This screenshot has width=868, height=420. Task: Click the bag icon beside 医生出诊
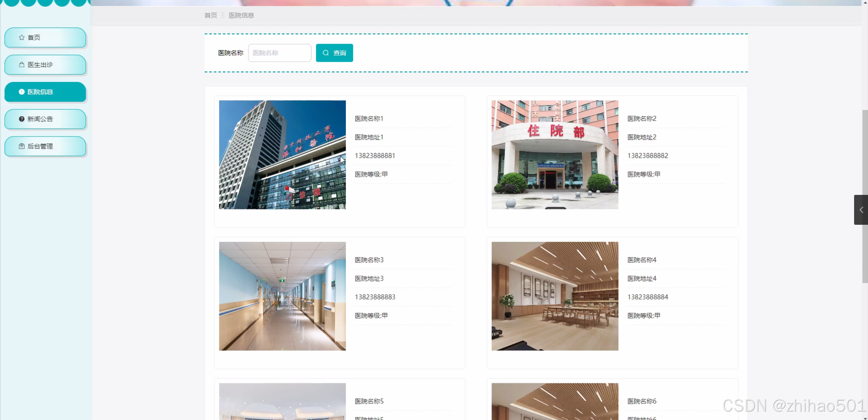(22, 65)
